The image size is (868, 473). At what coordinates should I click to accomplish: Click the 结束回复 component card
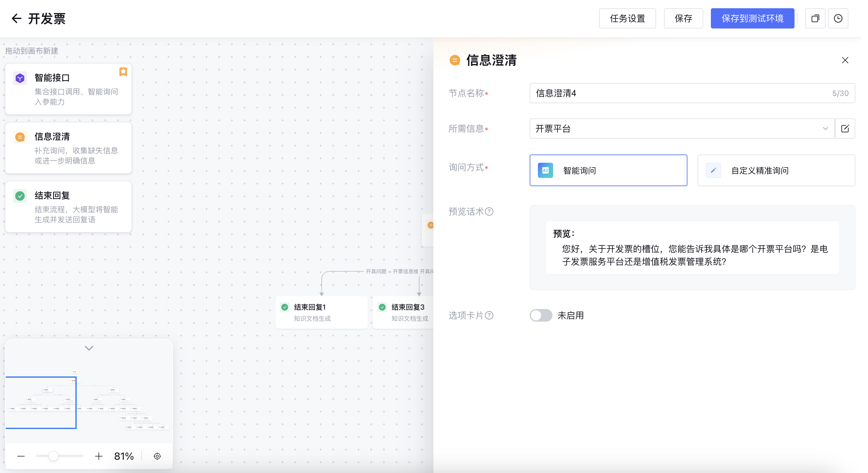[x=68, y=207]
